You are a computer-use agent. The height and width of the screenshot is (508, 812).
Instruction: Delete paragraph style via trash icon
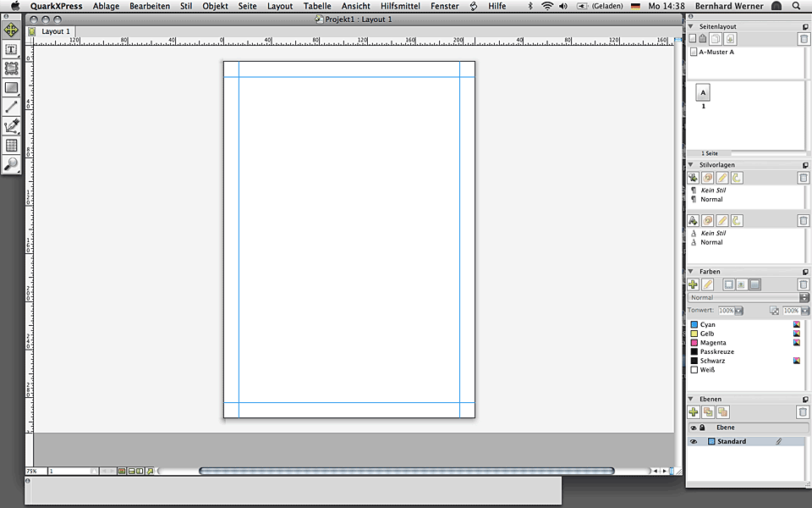803,178
